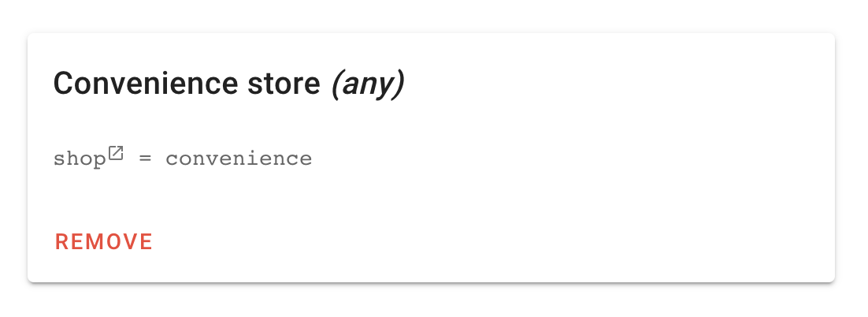
Task: Click the monospace convenience value
Action: [x=239, y=159]
